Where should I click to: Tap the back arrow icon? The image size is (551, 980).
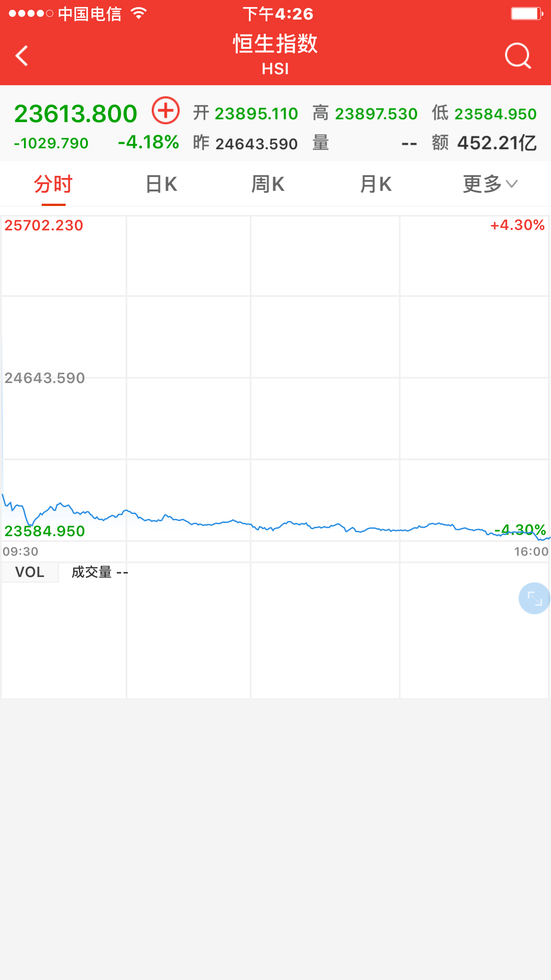(22, 56)
